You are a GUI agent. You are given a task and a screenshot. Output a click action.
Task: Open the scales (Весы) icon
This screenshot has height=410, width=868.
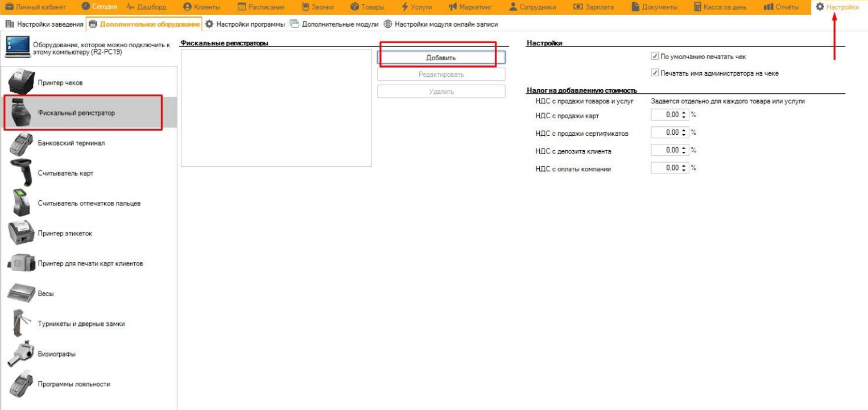(x=22, y=294)
